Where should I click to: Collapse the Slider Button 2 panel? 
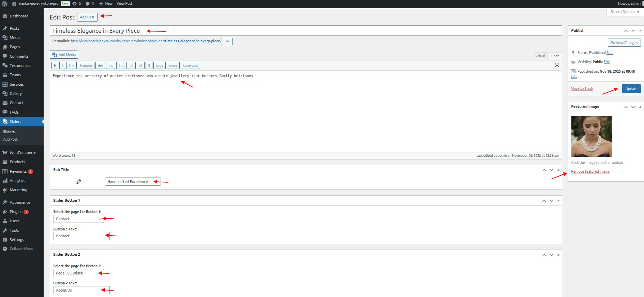coord(558,255)
